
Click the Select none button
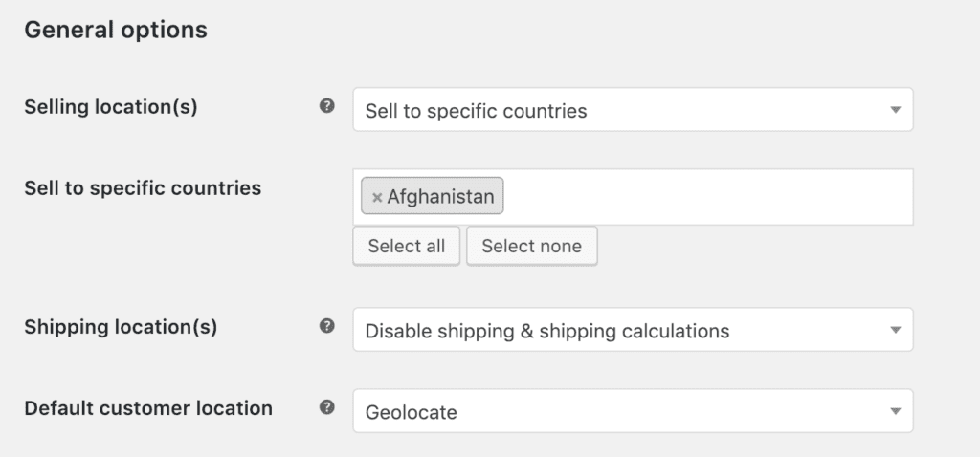[x=532, y=246]
